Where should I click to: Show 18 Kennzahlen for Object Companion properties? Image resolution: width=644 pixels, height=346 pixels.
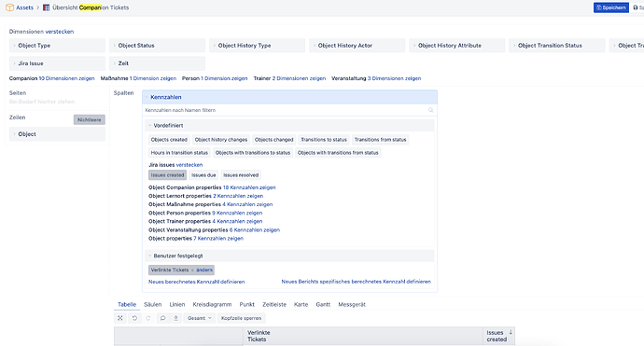pos(249,187)
